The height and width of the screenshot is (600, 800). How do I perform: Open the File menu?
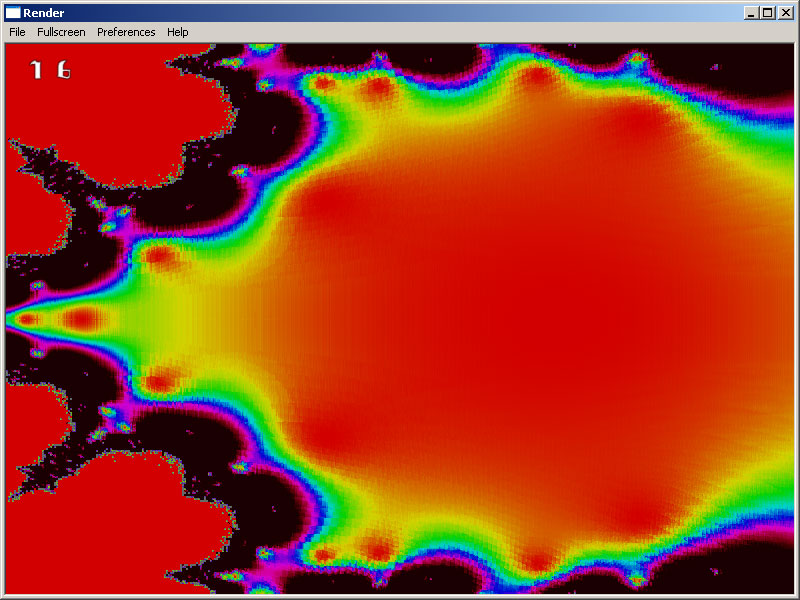[x=17, y=32]
